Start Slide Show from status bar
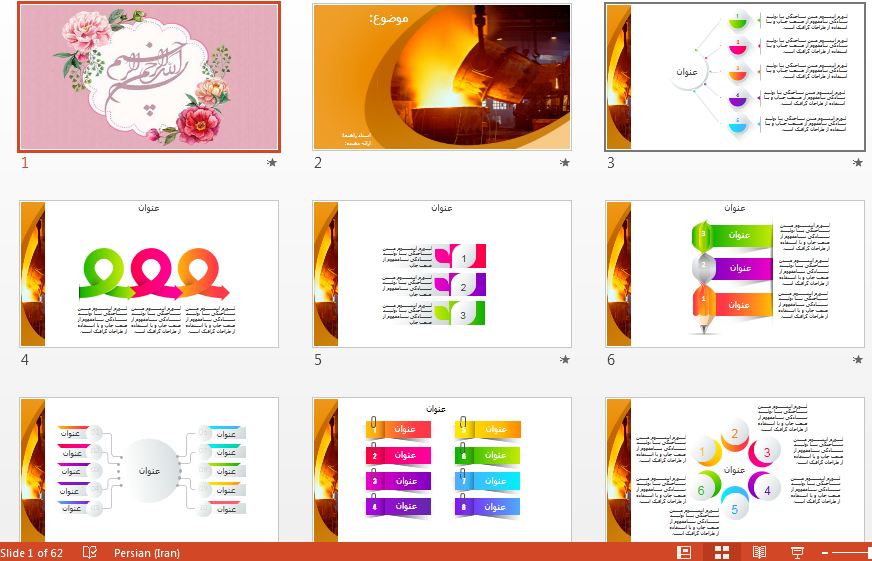The image size is (872, 561). click(x=797, y=552)
